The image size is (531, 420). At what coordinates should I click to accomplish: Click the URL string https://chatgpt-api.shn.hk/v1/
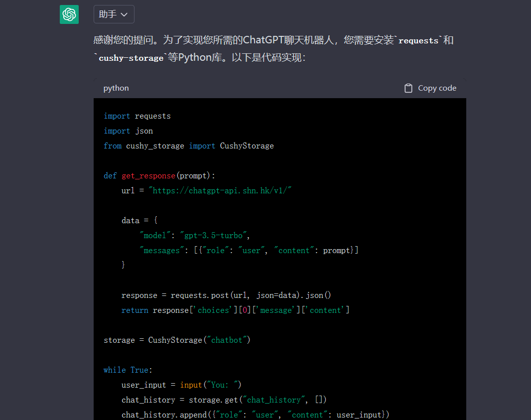click(x=220, y=191)
